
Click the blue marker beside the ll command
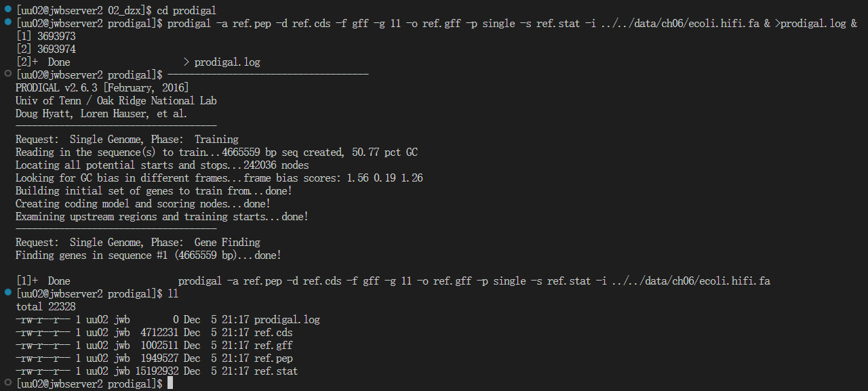click(x=7, y=293)
